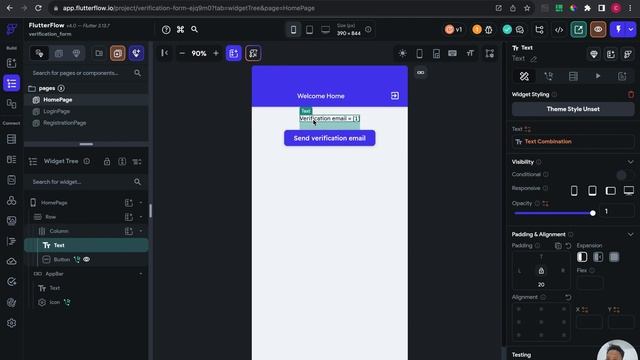
Task: Click the Welcome Home title text
Action: [x=320, y=96]
